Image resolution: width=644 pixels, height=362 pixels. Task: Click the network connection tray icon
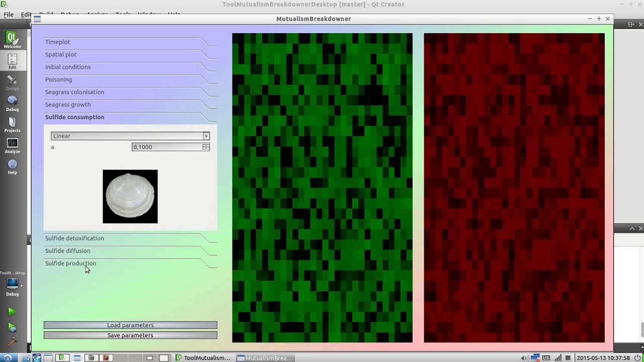pos(535,358)
